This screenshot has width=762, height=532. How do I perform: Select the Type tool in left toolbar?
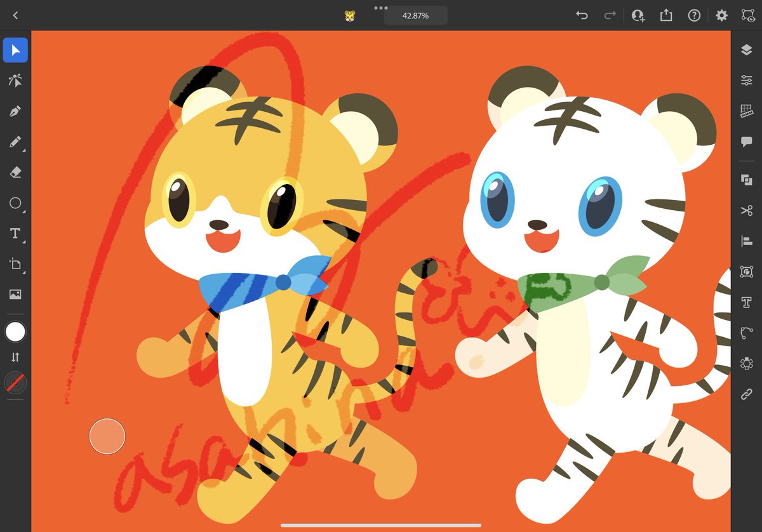[15, 234]
